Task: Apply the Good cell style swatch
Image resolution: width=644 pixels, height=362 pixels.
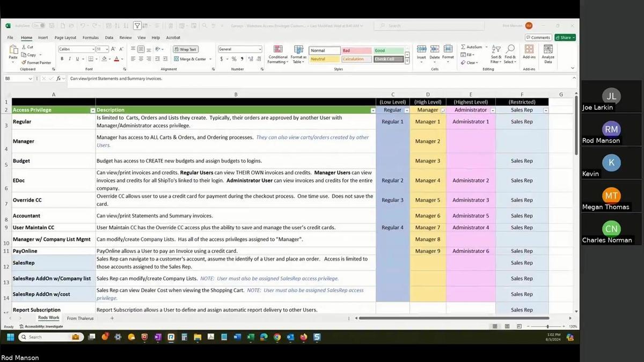Action: 388,50
